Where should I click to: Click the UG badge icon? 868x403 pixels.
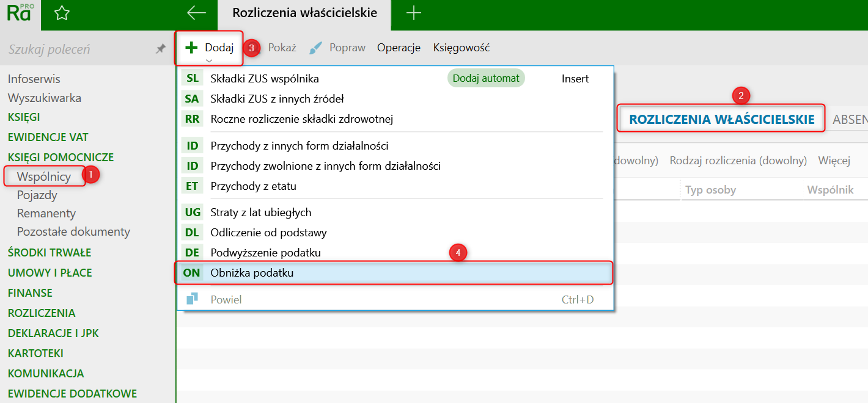[192, 212]
